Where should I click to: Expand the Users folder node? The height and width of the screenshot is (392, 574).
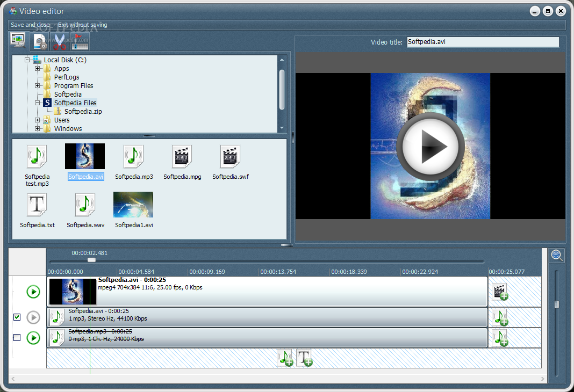pos(37,120)
